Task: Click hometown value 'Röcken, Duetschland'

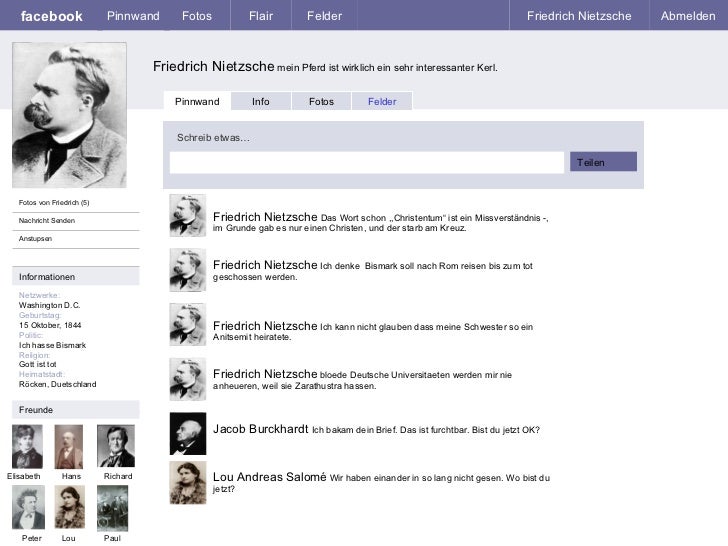Action: point(58,384)
